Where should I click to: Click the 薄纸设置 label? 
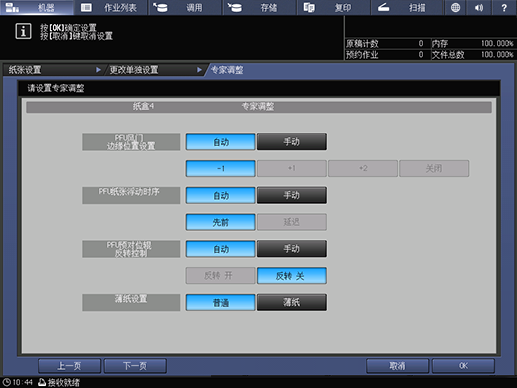pyautogui.click(x=131, y=302)
